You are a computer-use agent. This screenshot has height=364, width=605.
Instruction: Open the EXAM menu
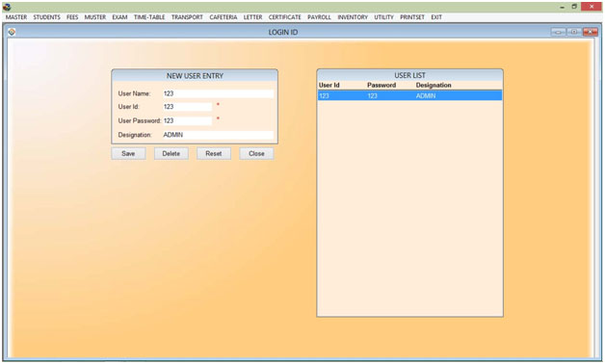click(x=119, y=17)
